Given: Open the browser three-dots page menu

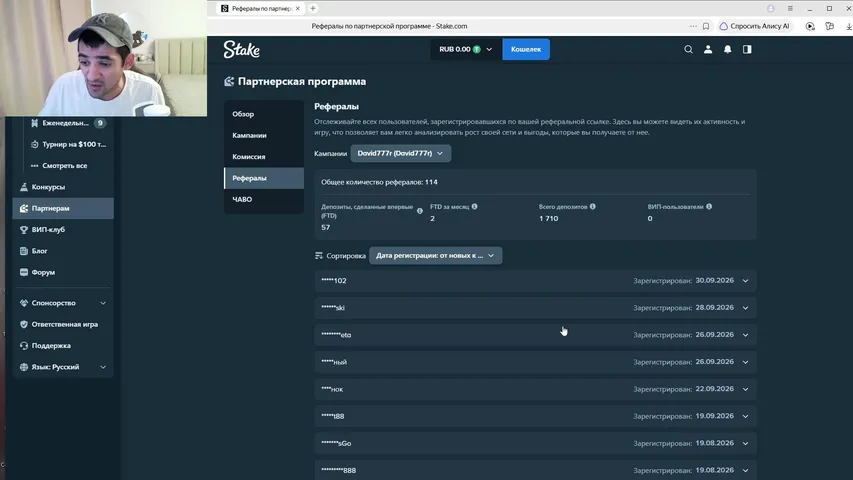Looking at the screenshot, I should click(693, 26).
